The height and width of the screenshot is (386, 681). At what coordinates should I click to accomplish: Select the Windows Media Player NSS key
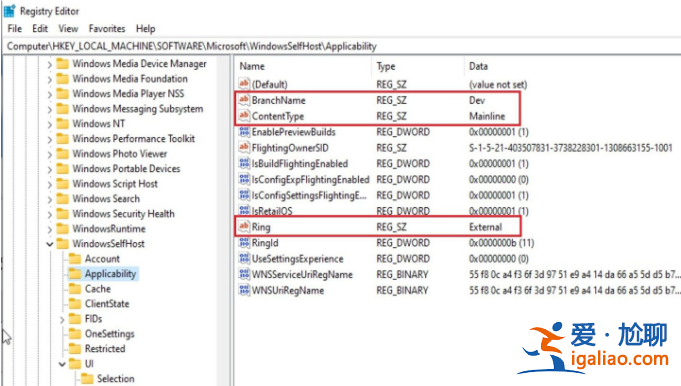(128, 93)
